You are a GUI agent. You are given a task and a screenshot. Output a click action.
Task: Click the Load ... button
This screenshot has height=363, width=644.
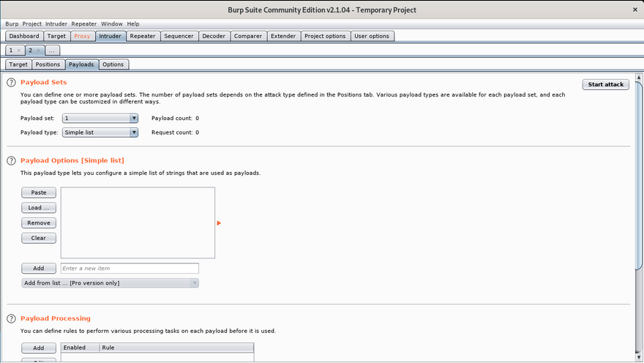pyautogui.click(x=39, y=208)
